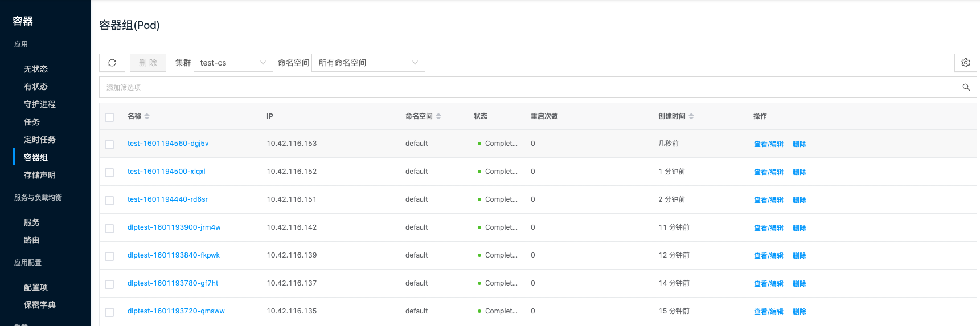Screen dimensions: 980x326
Task: Open the settings gear icon
Action: click(965, 63)
